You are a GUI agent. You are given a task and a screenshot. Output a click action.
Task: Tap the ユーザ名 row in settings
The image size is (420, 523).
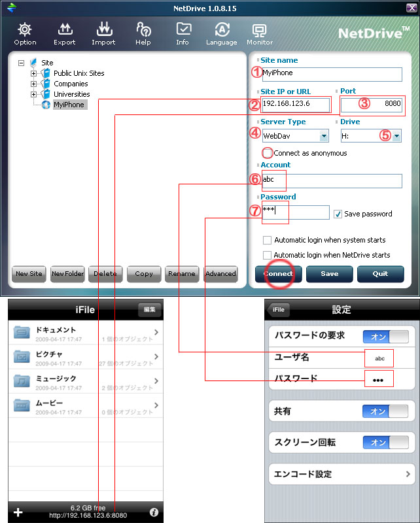click(342, 358)
